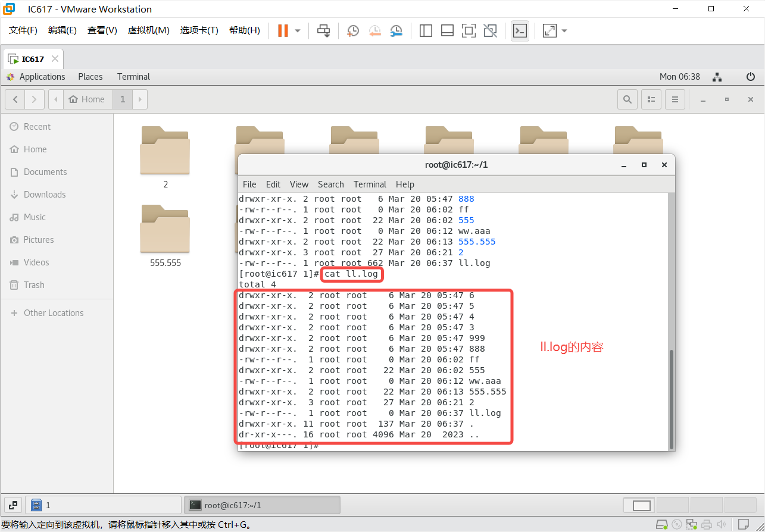Select the folder named 2
This screenshot has width=765, height=532.
click(x=166, y=157)
